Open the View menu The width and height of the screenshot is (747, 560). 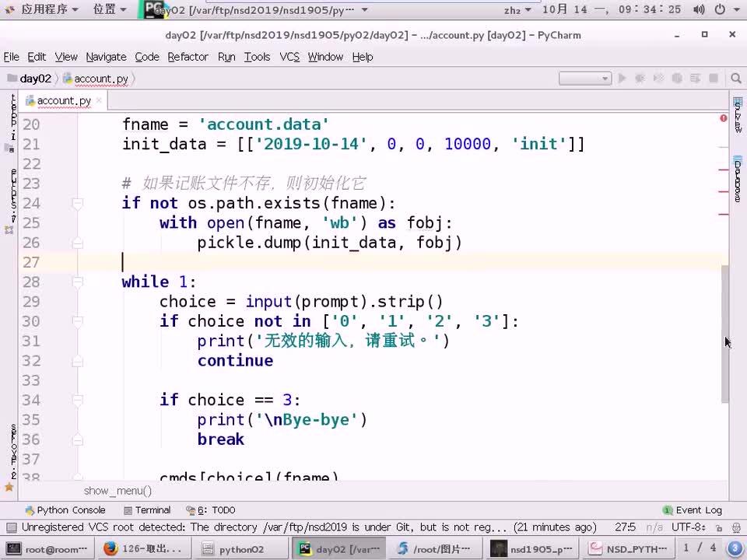point(65,57)
